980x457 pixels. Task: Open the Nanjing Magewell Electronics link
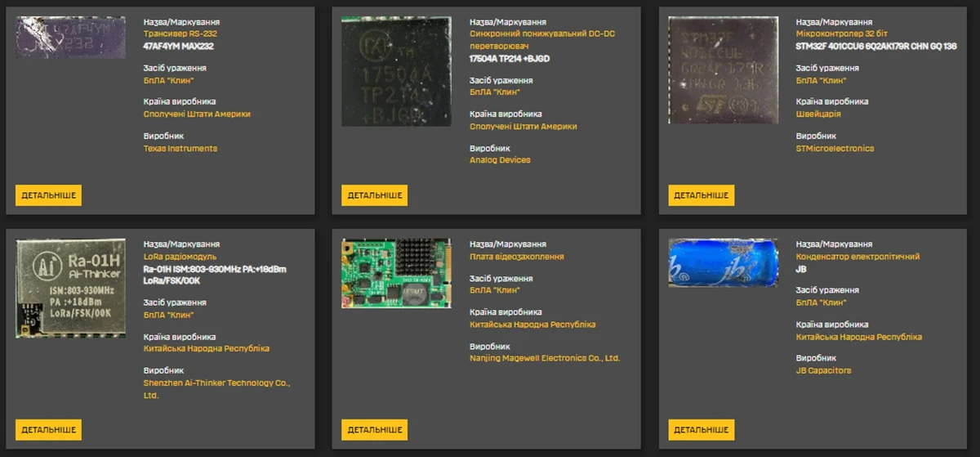[545, 358]
